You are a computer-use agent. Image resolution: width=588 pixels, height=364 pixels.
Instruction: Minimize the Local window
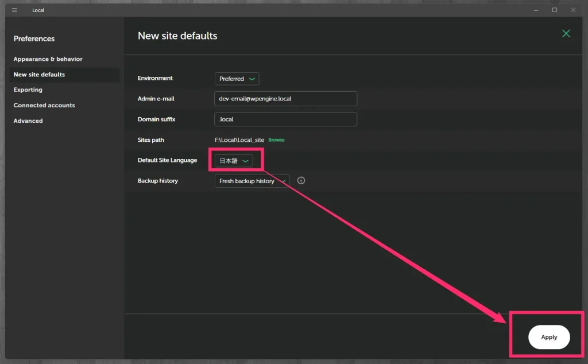(x=536, y=10)
